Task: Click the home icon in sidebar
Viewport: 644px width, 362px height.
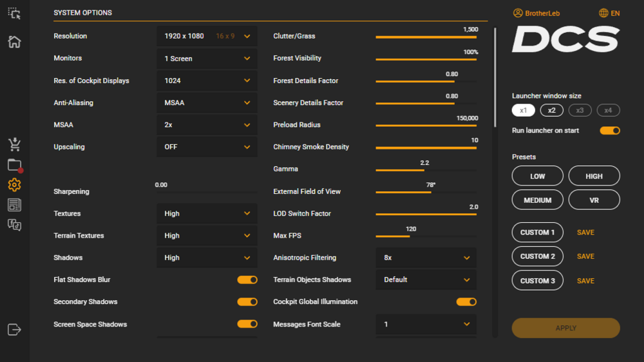Action: (14, 42)
